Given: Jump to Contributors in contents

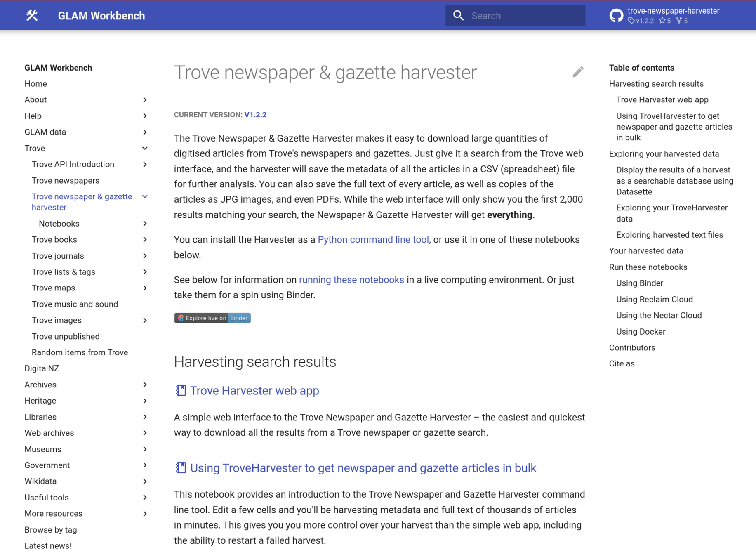Looking at the screenshot, I should [x=632, y=347].
